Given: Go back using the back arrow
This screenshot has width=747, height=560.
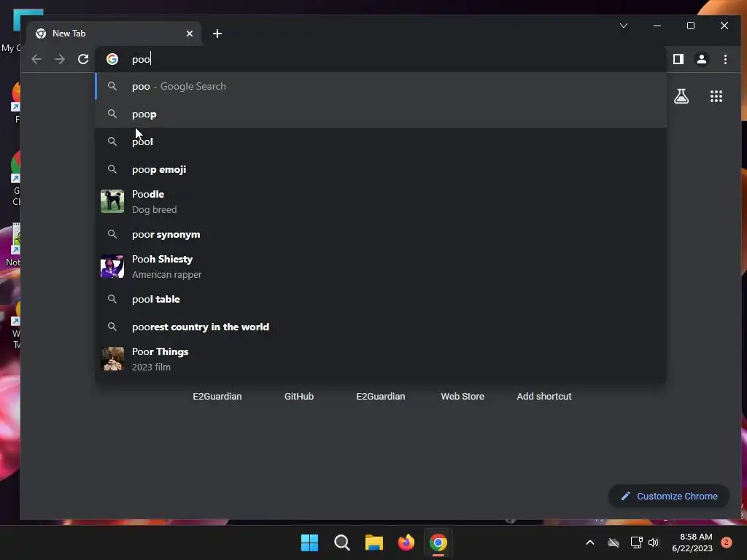Looking at the screenshot, I should click(x=36, y=59).
